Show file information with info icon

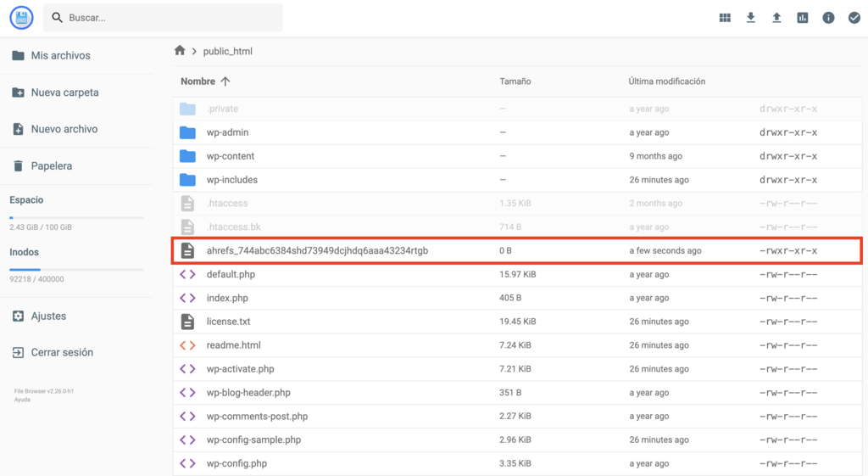[828, 18]
